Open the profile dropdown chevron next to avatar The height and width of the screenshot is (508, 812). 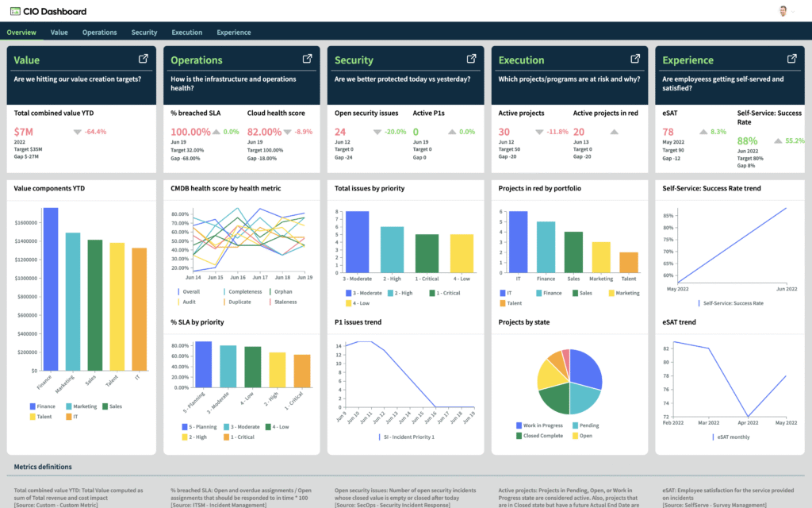point(792,11)
